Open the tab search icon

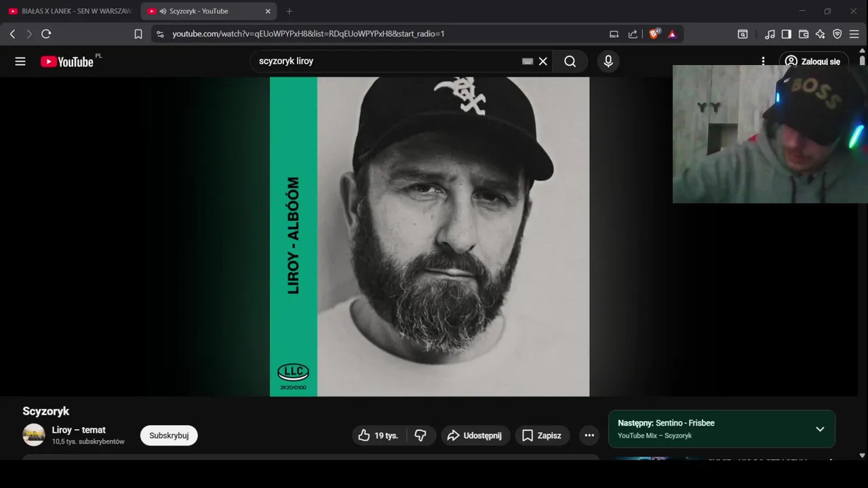pyautogui.click(x=743, y=34)
